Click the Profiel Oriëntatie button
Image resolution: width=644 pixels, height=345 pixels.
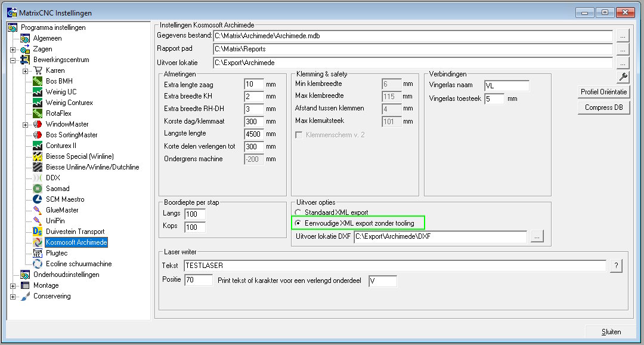coord(603,92)
